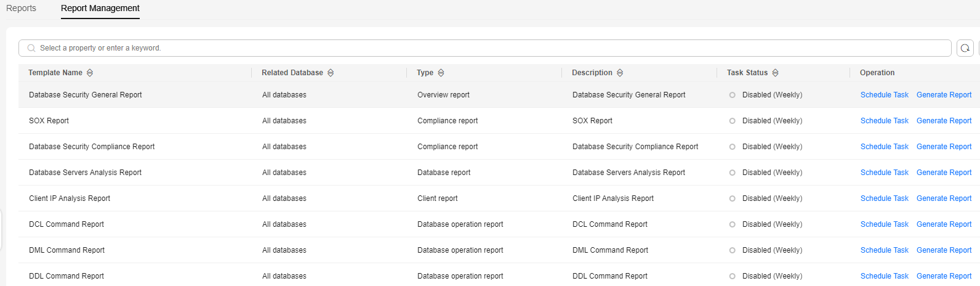This screenshot has height=286, width=980.
Task: Sort by Template Name column icon
Action: pos(90,73)
